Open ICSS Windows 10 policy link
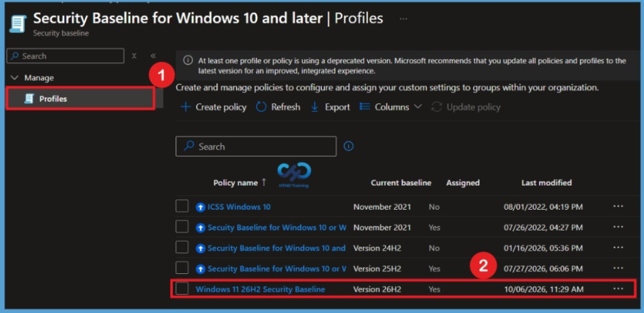 [x=239, y=207]
